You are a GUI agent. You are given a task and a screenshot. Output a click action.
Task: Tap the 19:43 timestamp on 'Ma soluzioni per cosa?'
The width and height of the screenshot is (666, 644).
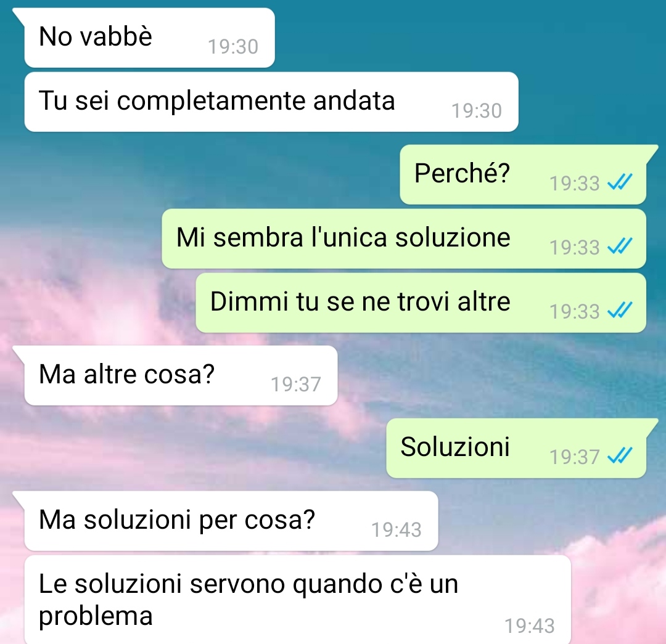[x=397, y=530]
